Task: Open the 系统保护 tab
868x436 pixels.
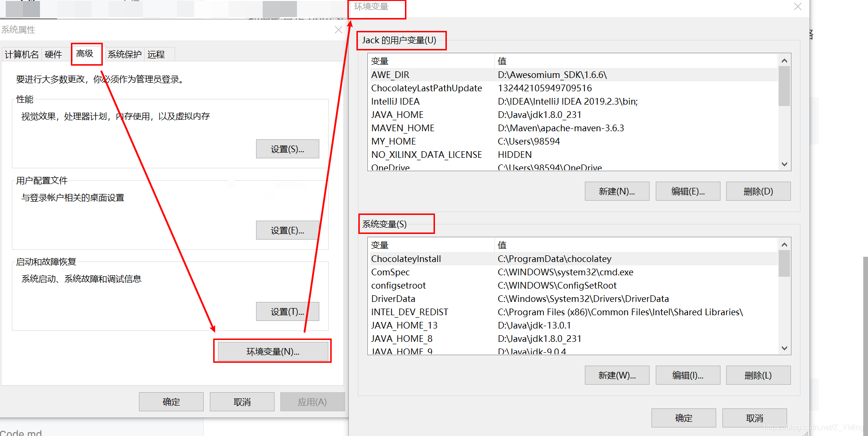Action: coord(124,55)
